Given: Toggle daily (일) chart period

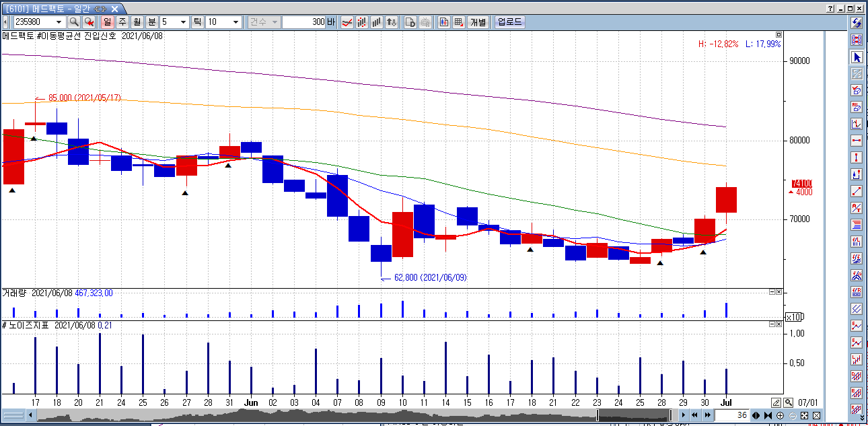Looking at the screenshot, I should point(107,22).
